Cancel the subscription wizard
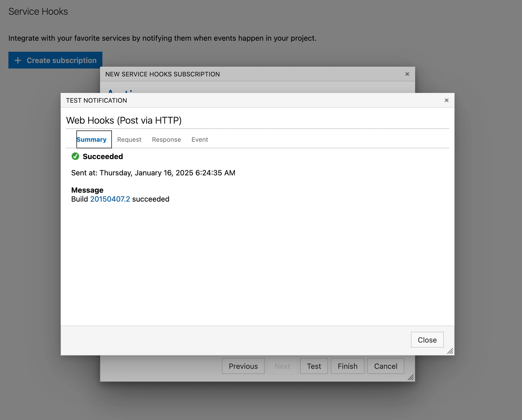522x420 pixels. point(385,366)
